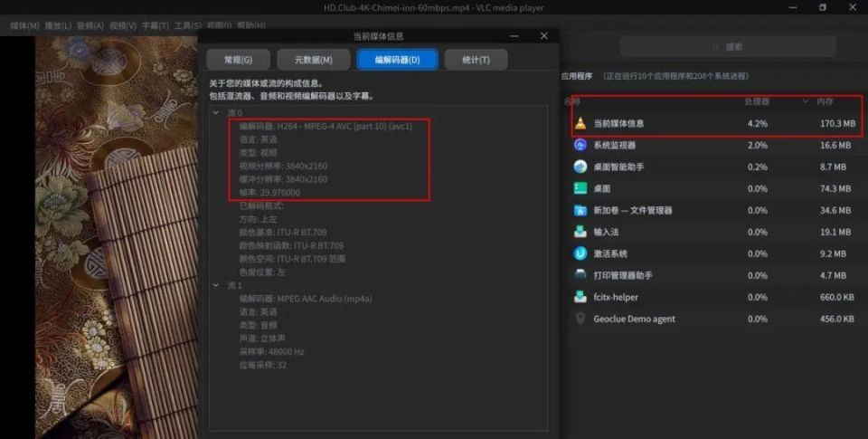Image resolution: width=868 pixels, height=439 pixels.
Task: Select the 打印管理器助手 printer icon
Action: coord(580,275)
